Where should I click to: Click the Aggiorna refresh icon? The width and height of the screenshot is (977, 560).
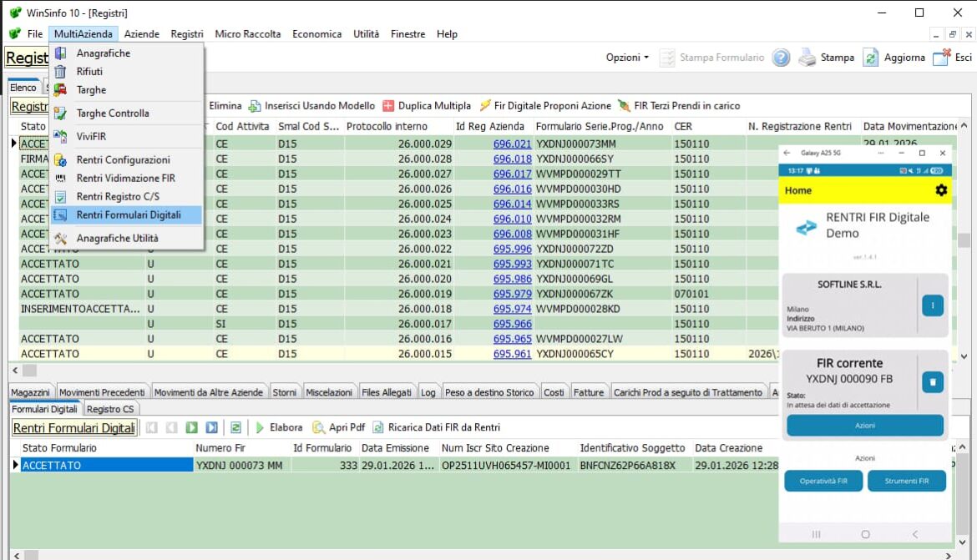tap(871, 58)
